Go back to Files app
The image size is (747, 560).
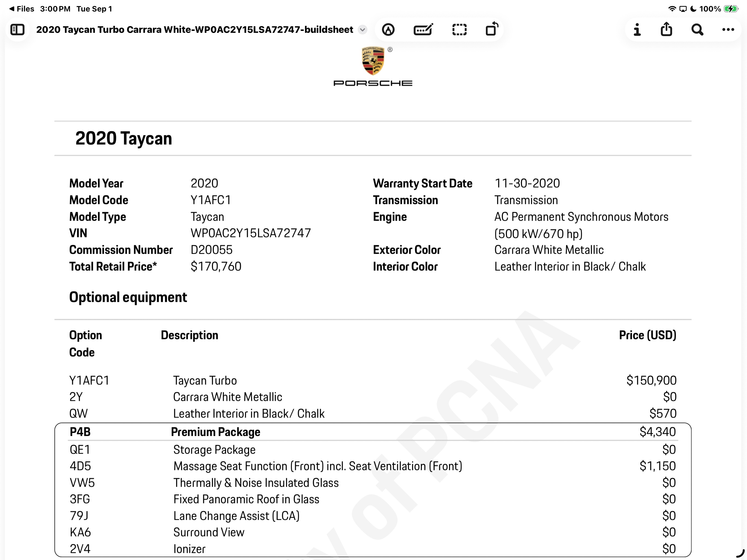click(x=22, y=9)
